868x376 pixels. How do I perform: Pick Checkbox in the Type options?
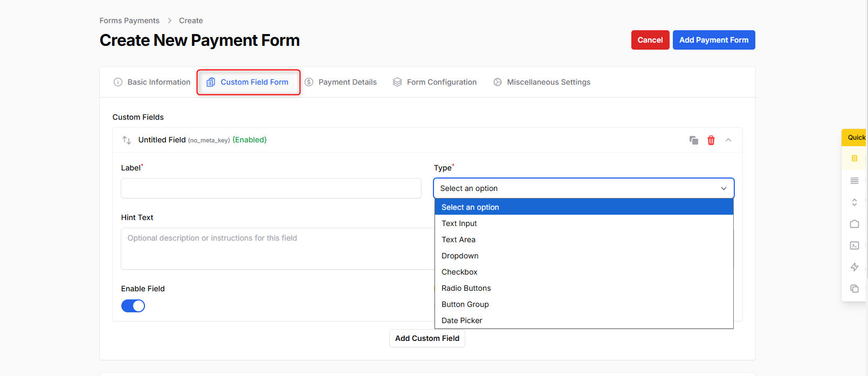[584, 272]
